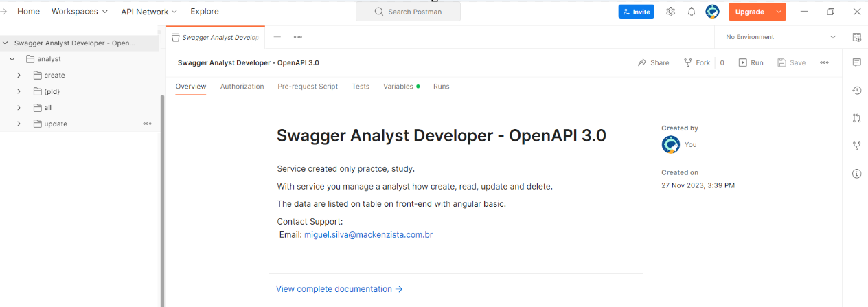Click the {pId} folder icon

point(38,91)
